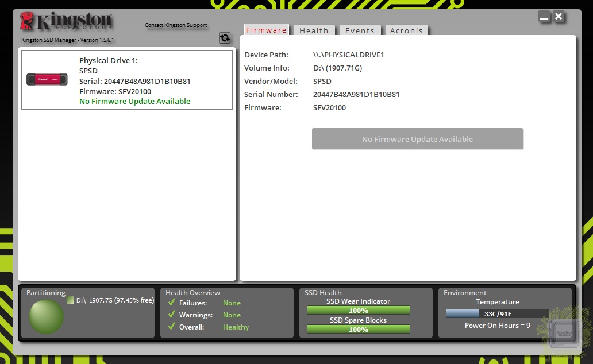Click the green partition pie chart
Viewport: 593px width, 364px height.
(x=47, y=316)
